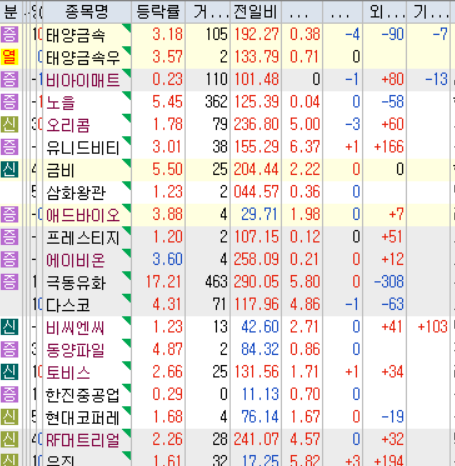Click the 신 badge beside RF머트리얼
Viewport: 455px width, 466px height.
(x=9, y=440)
